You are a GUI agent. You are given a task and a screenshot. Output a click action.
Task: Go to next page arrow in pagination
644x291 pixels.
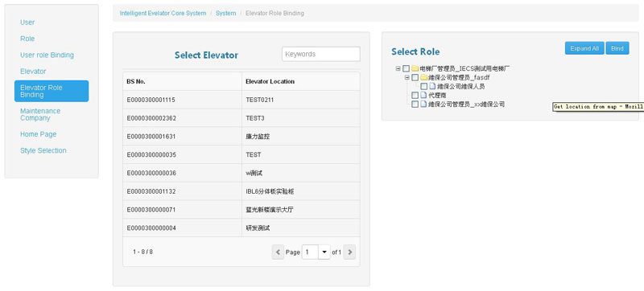click(x=349, y=252)
